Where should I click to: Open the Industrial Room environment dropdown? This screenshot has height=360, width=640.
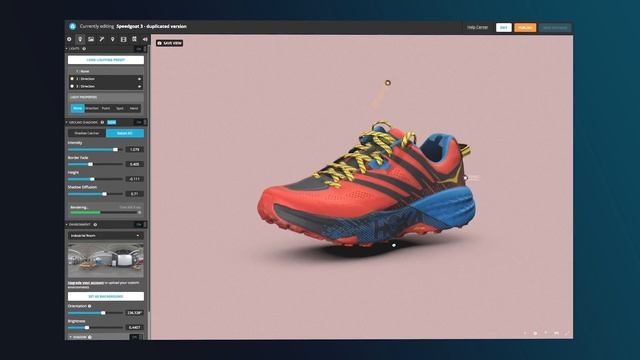(x=106, y=236)
